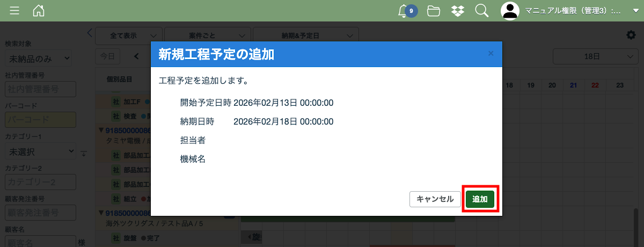Click the キャンセル button

coord(435,199)
